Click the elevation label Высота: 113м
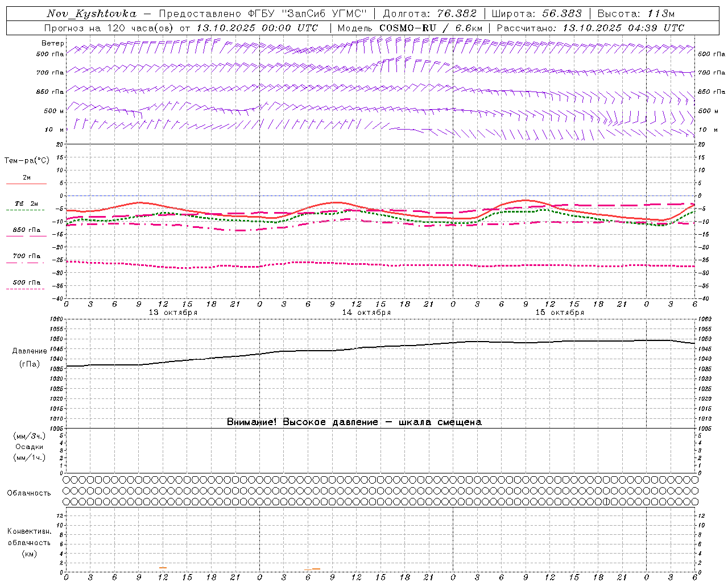The height and width of the screenshot is (582, 728). coord(636,14)
